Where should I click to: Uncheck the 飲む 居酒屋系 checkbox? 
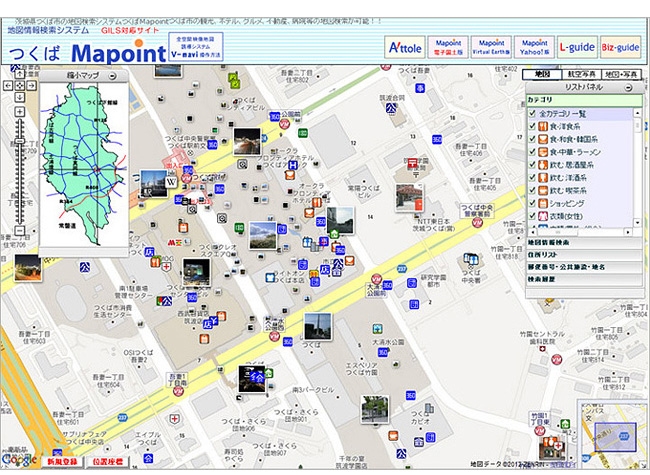pyautogui.click(x=532, y=165)
